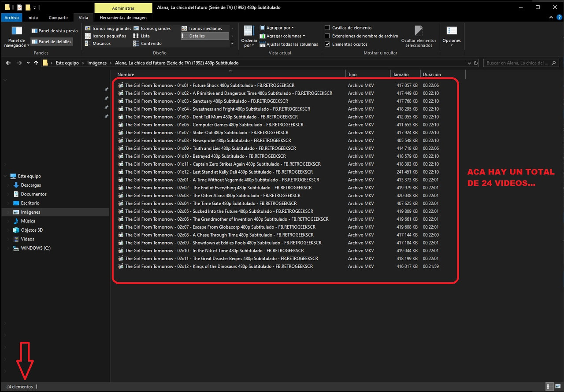Open Agregar columnas dropdown
The height and width of the screenshot is (392, 564).
282,36
